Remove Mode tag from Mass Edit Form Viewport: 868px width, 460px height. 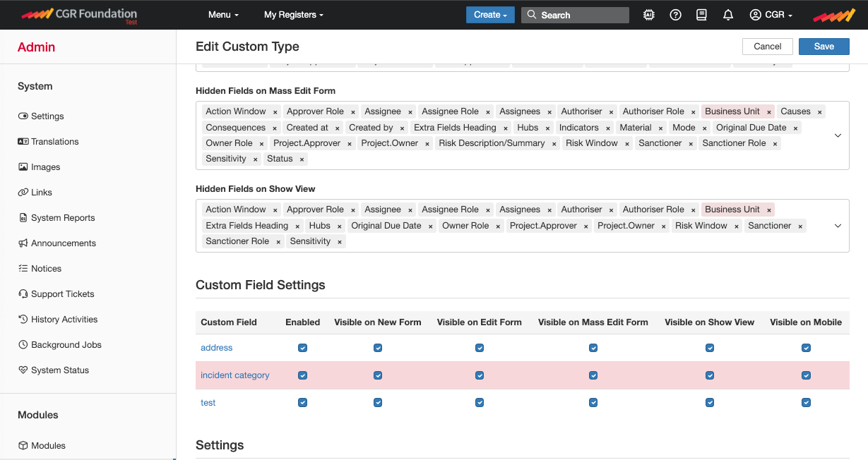(704, 128)
